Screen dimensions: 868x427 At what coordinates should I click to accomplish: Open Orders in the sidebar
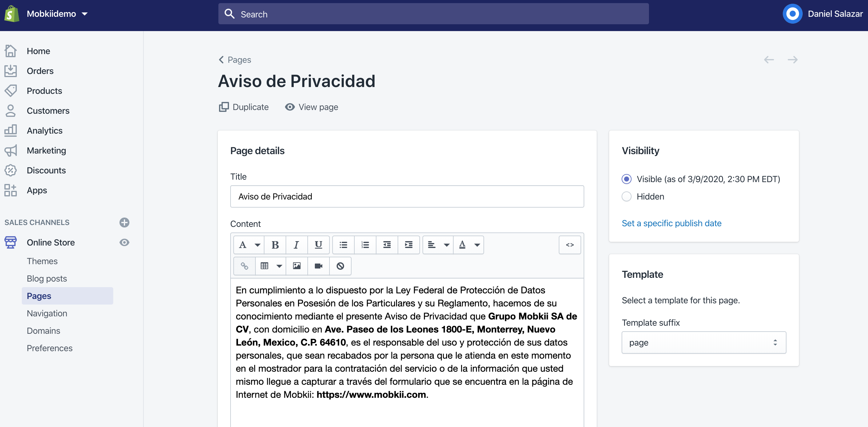coord(40,71)
